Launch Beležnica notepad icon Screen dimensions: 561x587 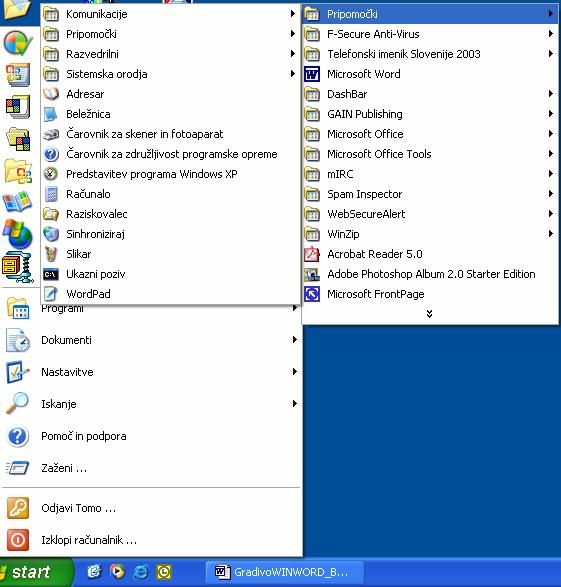[x=51, y=114]
